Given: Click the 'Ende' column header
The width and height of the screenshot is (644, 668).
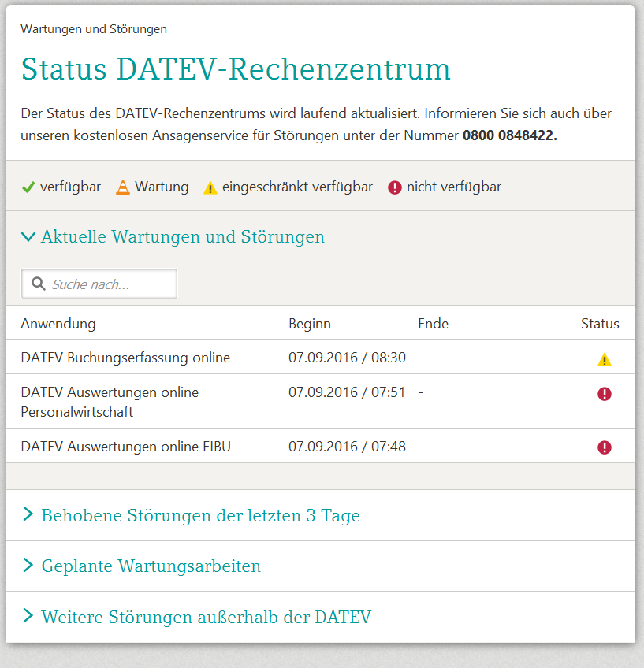Looking at the screenshot, I should coord(433,324).
